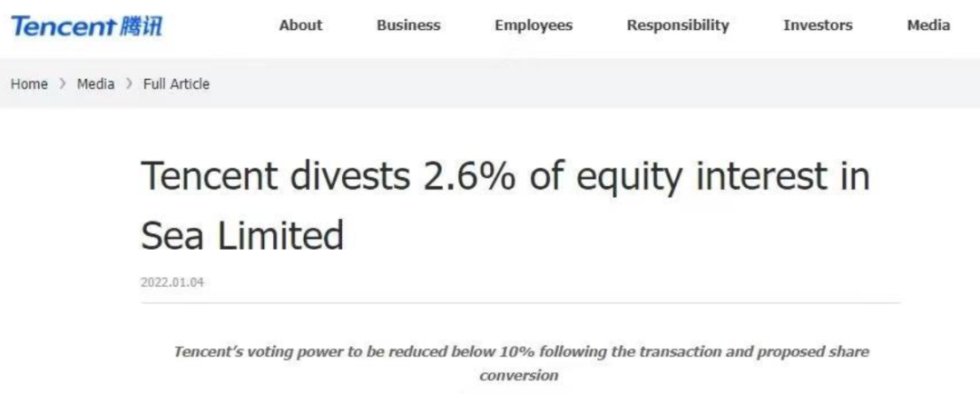Go to Home via the breadcrumb
The width and height of the screenshot is (980, 405).
(x=29, y=84)
